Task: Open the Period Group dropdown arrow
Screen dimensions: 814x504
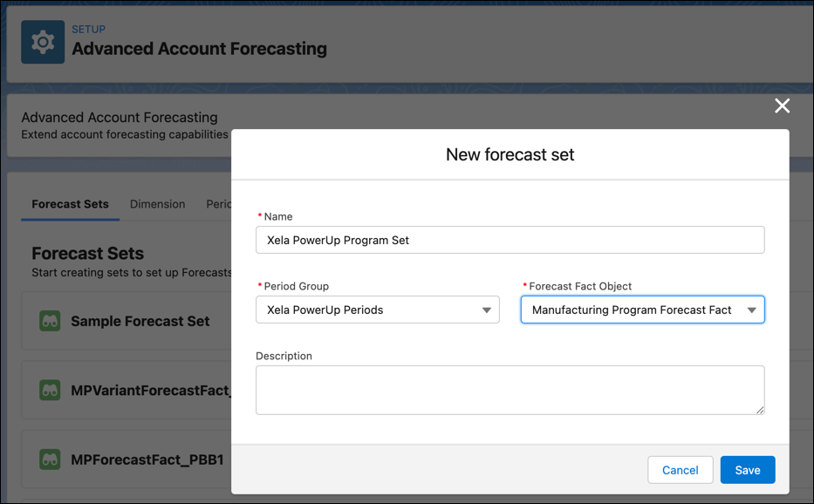Action: [x=487, y=310]
